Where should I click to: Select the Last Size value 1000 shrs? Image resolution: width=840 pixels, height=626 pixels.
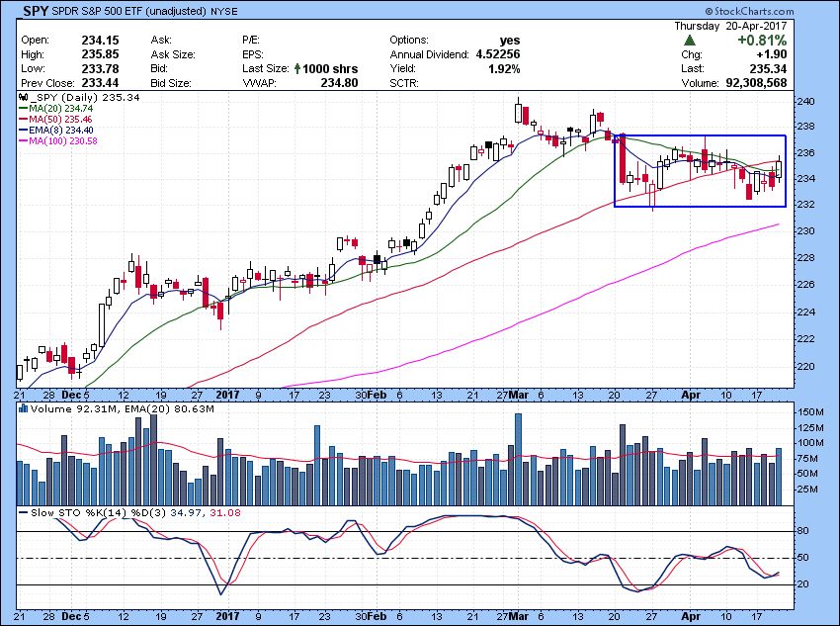[x=330, y=68]
